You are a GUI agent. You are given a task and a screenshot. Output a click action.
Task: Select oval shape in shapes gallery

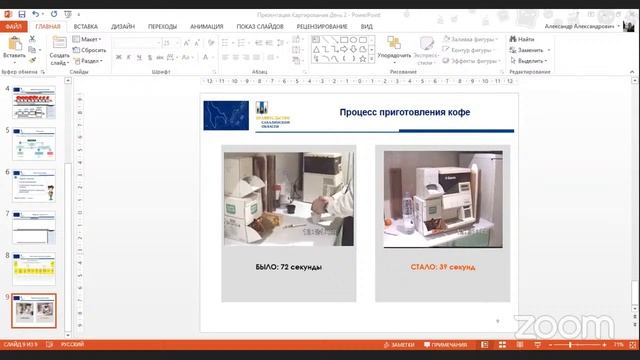353,40
